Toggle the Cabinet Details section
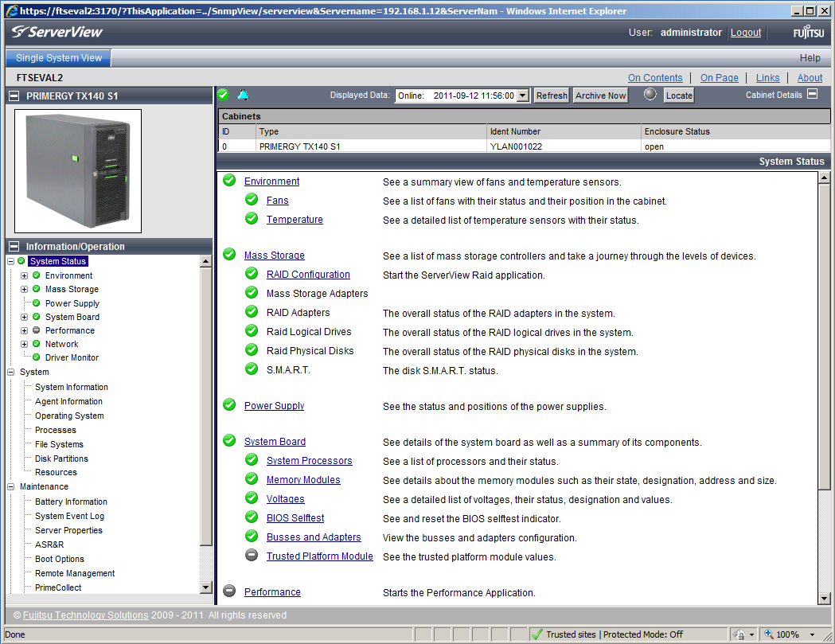 pyautogui.click(x=812, y=94)
